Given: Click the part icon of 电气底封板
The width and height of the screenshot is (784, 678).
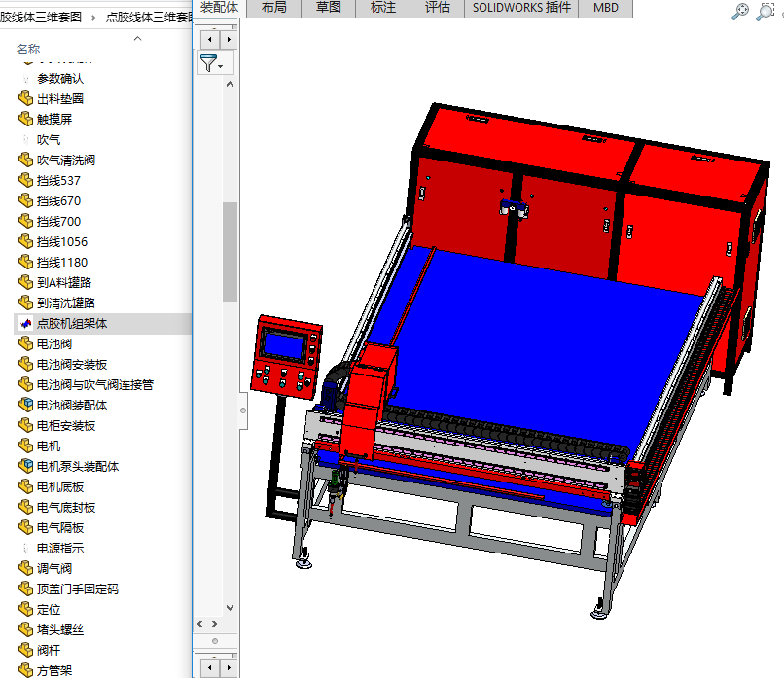Looking at the screenshot, I should click(26, 508).
